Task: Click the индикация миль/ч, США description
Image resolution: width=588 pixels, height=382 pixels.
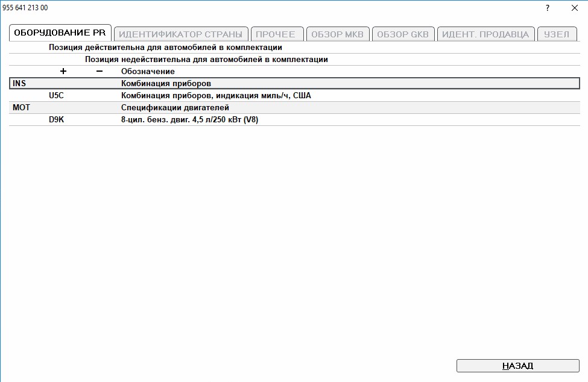Action: pyautogui.click(x=216, y=95)
